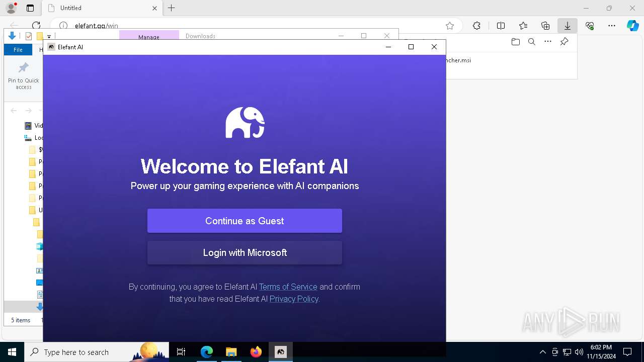Open downloads folder icon in Edge panel
This screenshot has width=644, height=362.
tap(515, 42)
